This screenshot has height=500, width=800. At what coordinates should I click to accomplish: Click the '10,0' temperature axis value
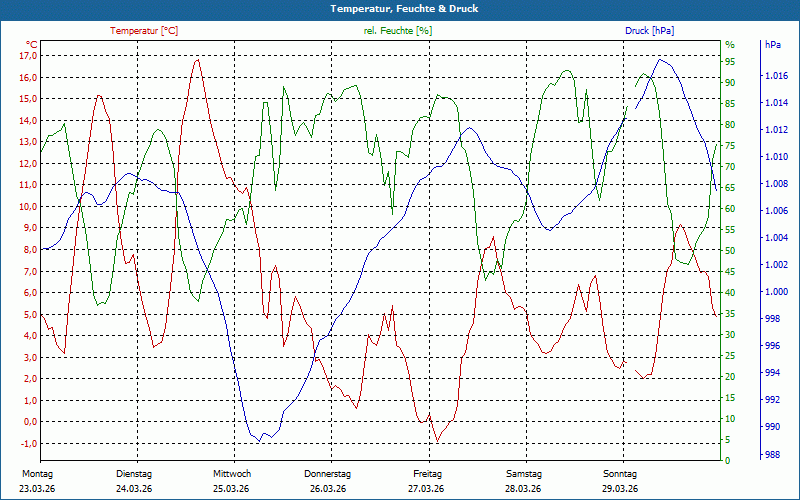coord(28,206)
